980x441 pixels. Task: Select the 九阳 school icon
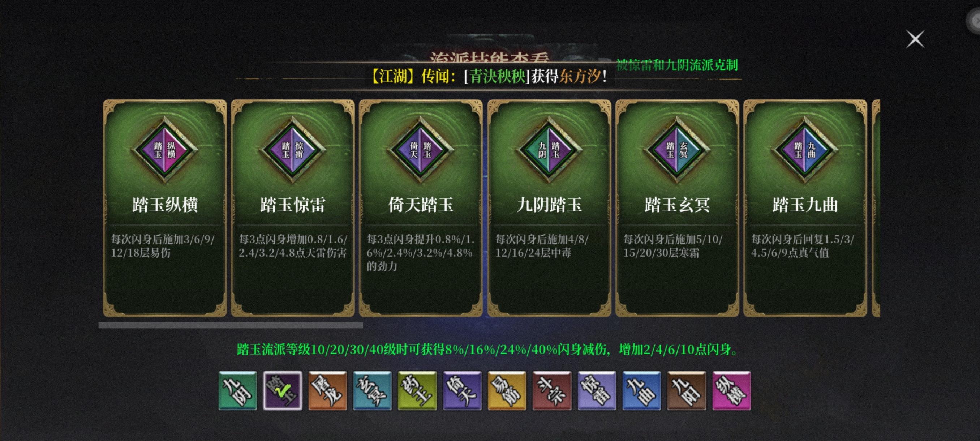[687, 391]
